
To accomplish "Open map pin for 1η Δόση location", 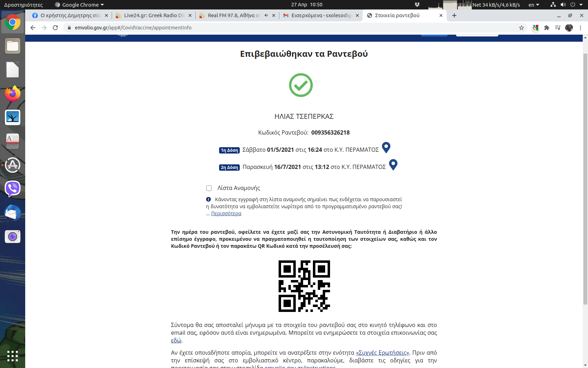I will point(386,148).
